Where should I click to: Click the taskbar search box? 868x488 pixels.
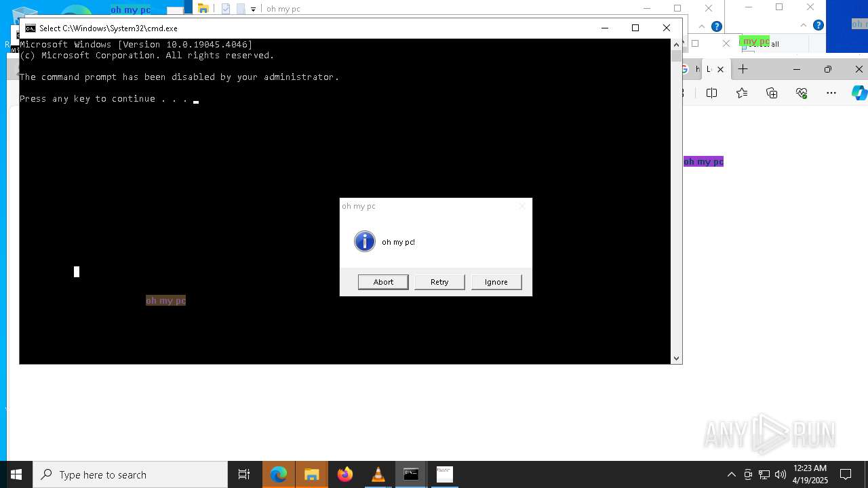[x=130, y=474]
